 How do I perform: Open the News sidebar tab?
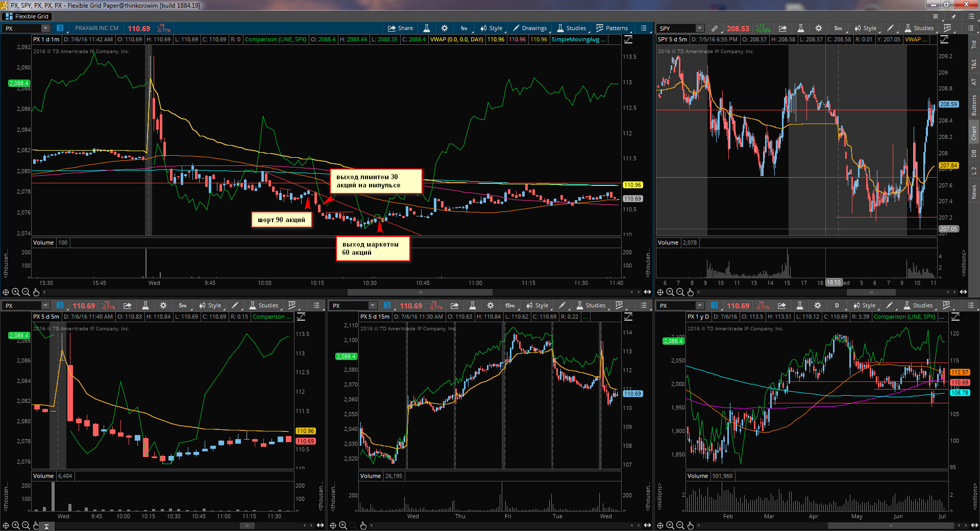(x=974, y=192)
